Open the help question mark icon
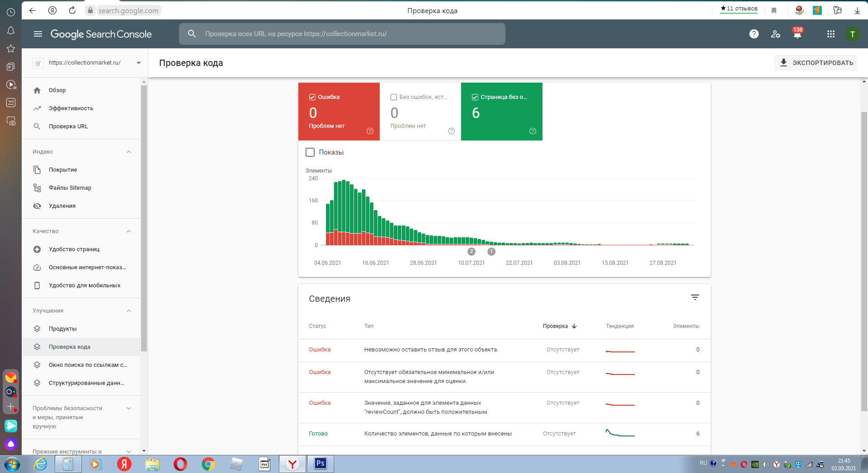Screen dimensions: 868x473 click(x=754, y=34)
